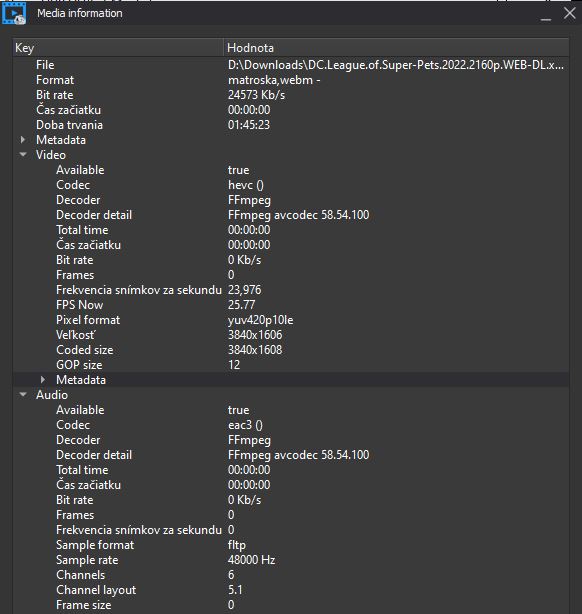Select the Sample rate row

(291, 560)
